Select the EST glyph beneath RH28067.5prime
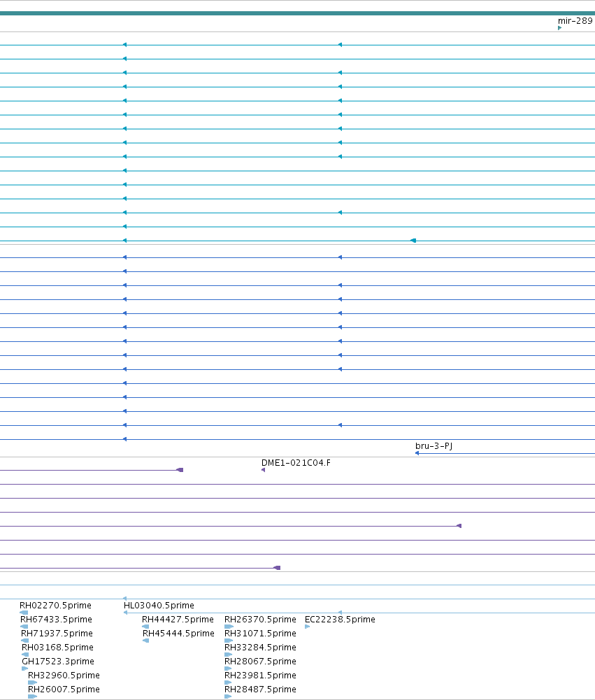Viewport: 595px width, 700px height. 228,669
